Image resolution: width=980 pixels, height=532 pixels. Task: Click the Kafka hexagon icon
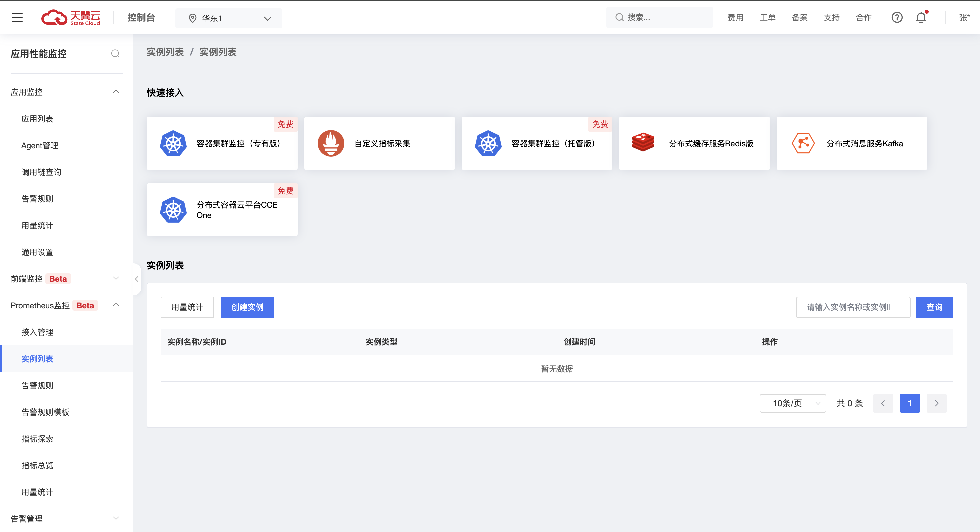(803, 143)
